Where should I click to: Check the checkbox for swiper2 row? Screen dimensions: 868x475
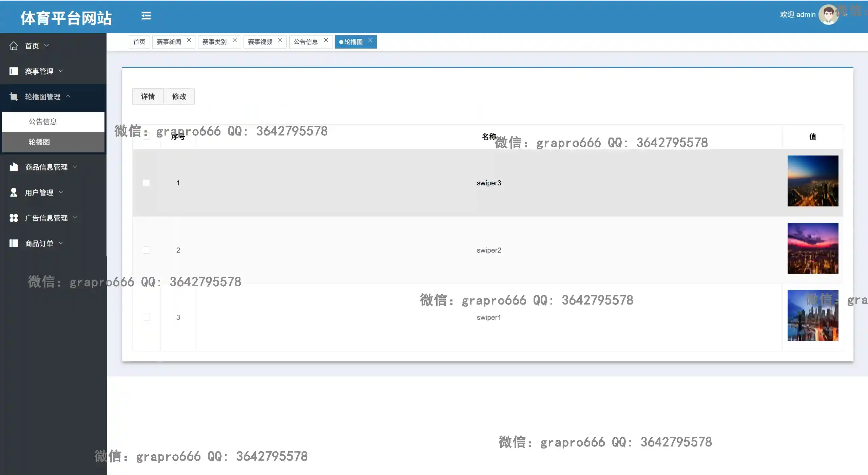(146, 250)
